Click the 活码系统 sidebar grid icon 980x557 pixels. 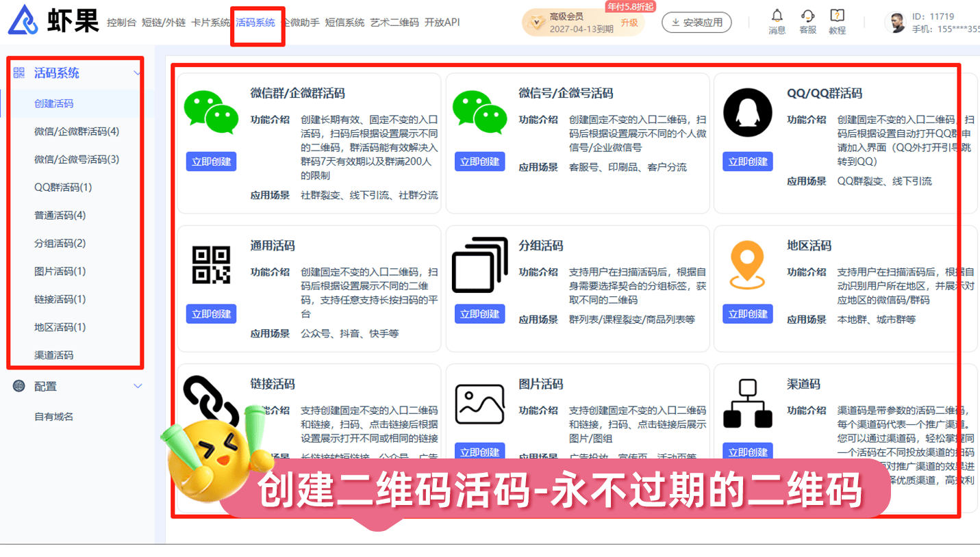tap(19, 73)
